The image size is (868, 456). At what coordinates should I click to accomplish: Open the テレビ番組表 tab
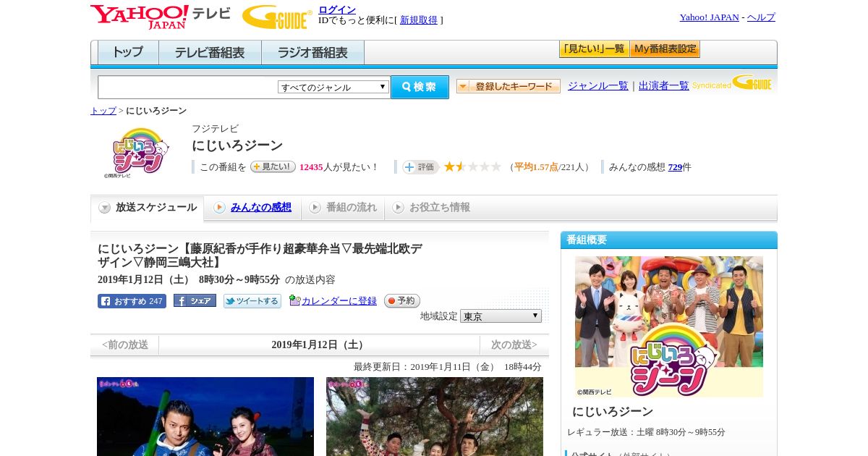point(210,53)
